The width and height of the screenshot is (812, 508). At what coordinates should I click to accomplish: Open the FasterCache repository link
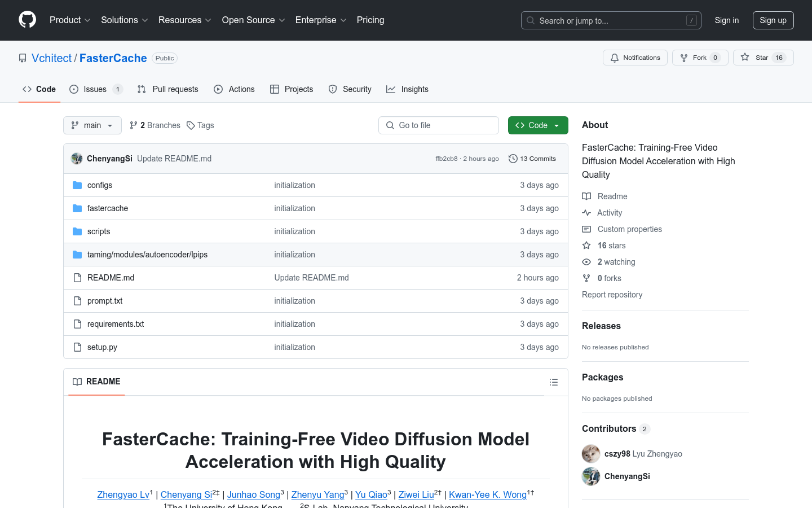pos(113,58)
